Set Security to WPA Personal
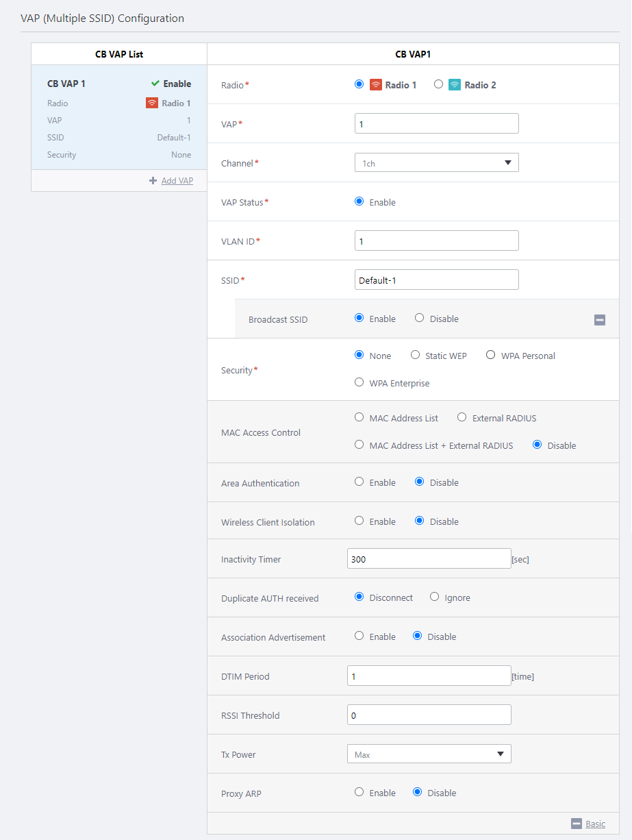The width and height of the screenshot is (632, 840). tap(490, 355)
